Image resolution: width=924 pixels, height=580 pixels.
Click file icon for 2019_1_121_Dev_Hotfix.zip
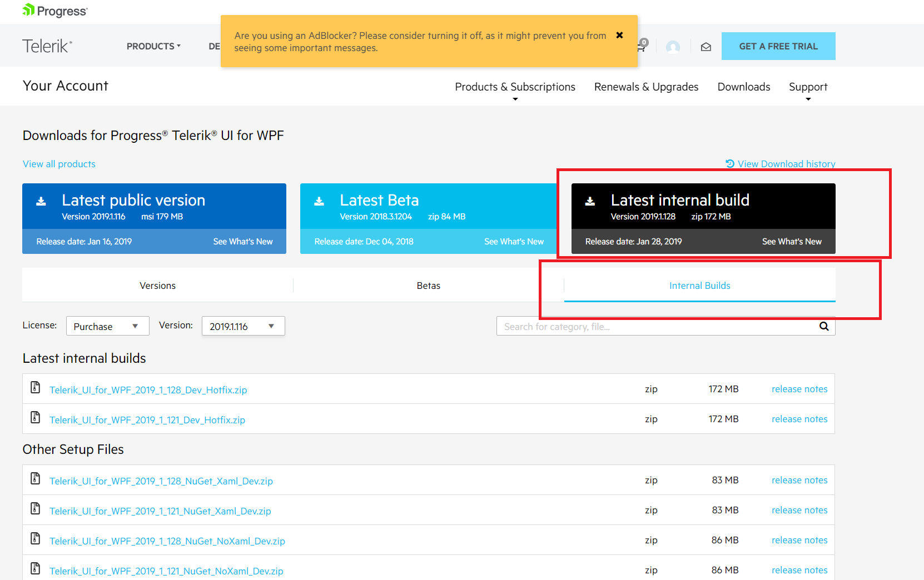(36, 418)
